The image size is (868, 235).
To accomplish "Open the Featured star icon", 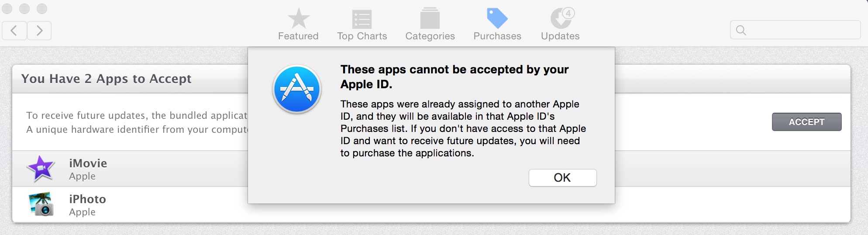I will point(299,18).
